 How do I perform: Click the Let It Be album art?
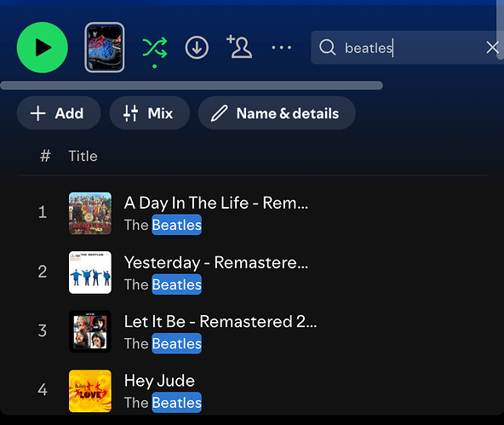[90, 331]
